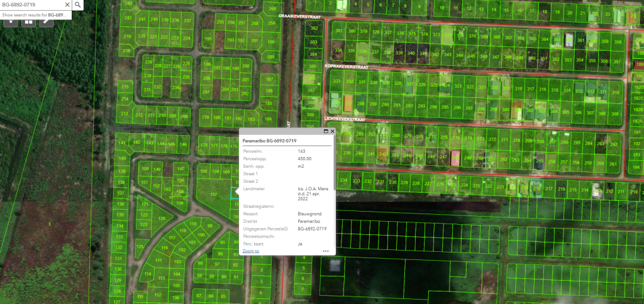Screen dimensions: 644x304
Task: Open the popup's three-dot actions menu
Action: (x=326, y=251)
